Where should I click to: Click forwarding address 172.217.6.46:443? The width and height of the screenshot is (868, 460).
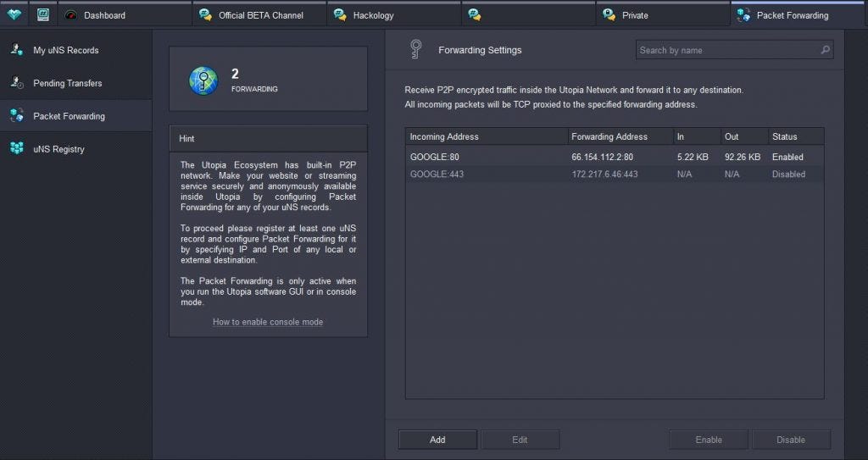[604, 174]
